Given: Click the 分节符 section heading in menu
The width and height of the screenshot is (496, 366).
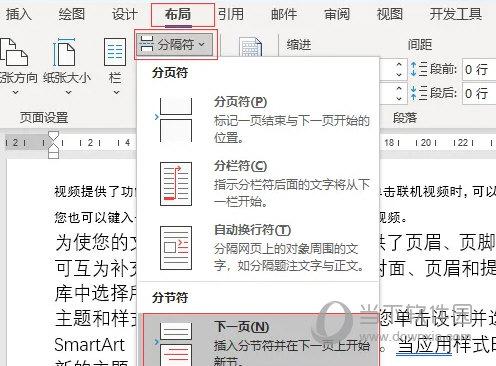Looking at the screenshot, I should pyautogui.click(x=170, y=297).
